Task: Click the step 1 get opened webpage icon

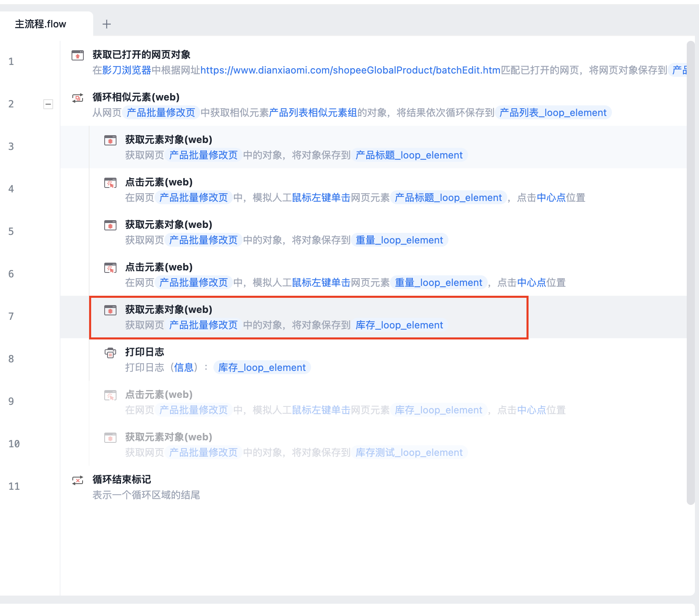Action: coord(78,55)
